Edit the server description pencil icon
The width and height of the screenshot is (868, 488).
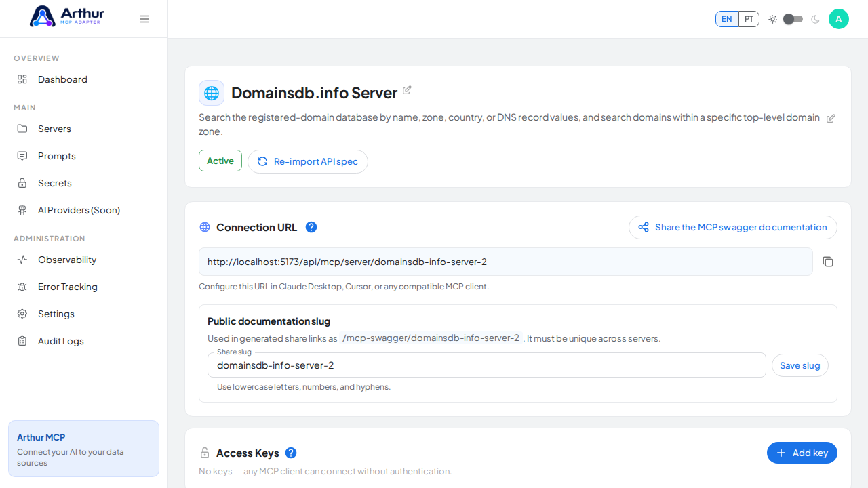click(x=831, y=118)
